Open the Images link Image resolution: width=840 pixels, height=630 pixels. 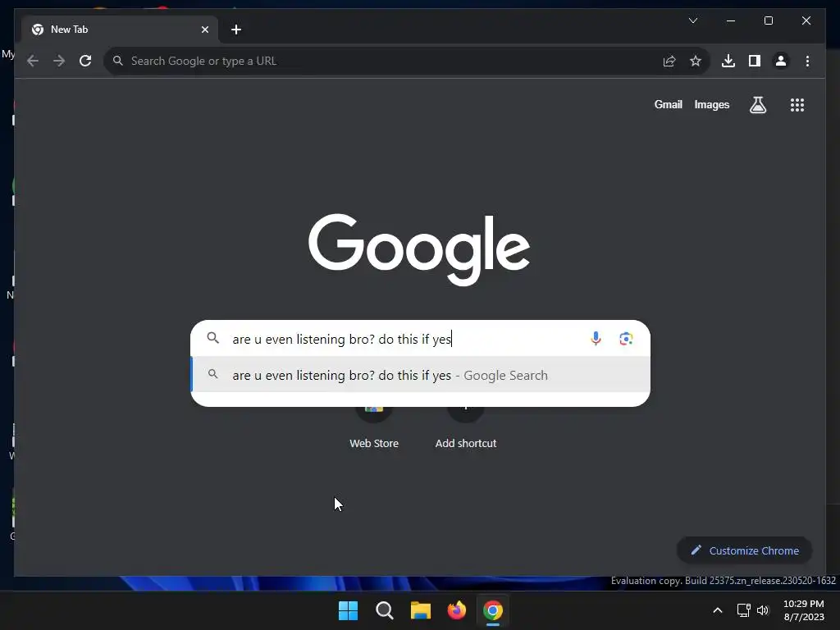point(711,104)
